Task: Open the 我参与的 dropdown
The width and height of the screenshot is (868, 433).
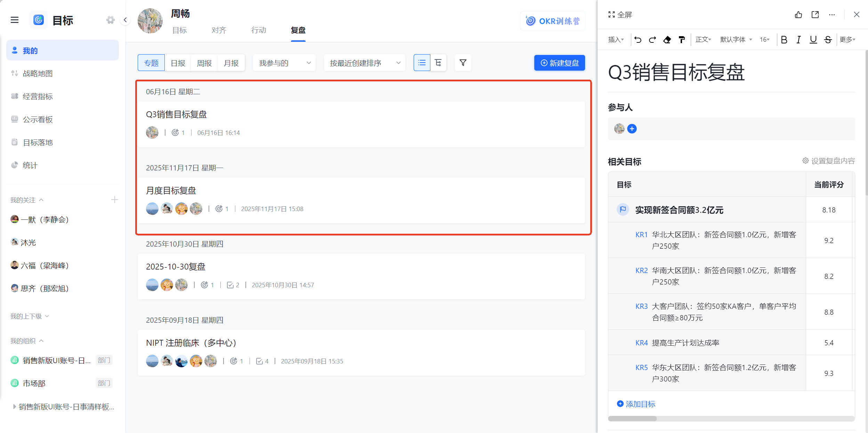Action: (284, 63)
